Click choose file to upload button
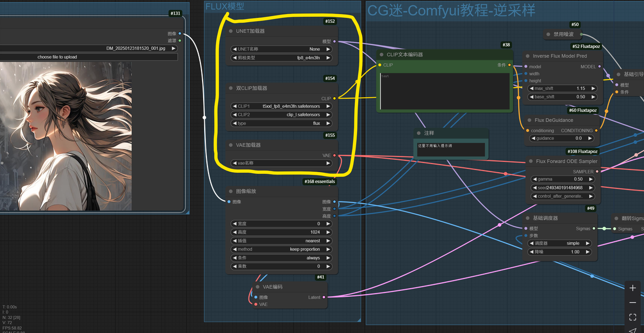 (x=57, y=57)
